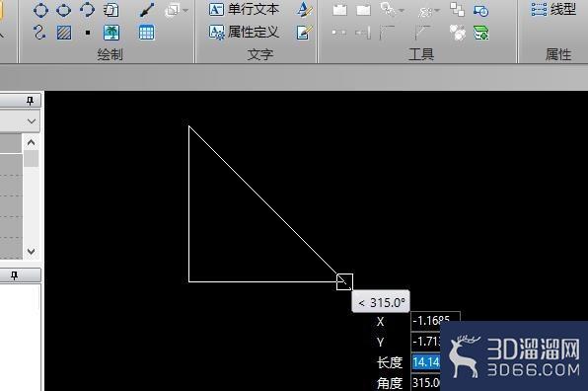Open dropdown next to grayed magnifier icon in 工具
The width and height of the screenshot is (588, 391).
tap(402, 10)
